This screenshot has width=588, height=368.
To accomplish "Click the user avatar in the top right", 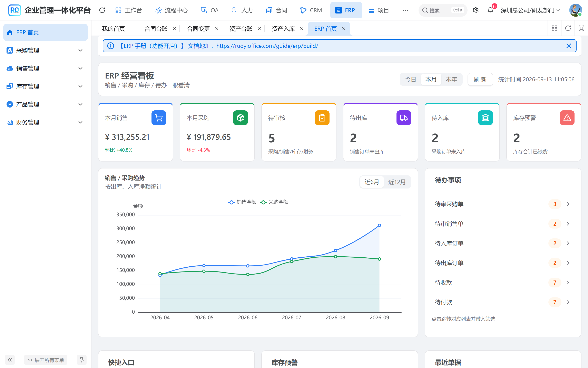I will (x=575, y=10).
